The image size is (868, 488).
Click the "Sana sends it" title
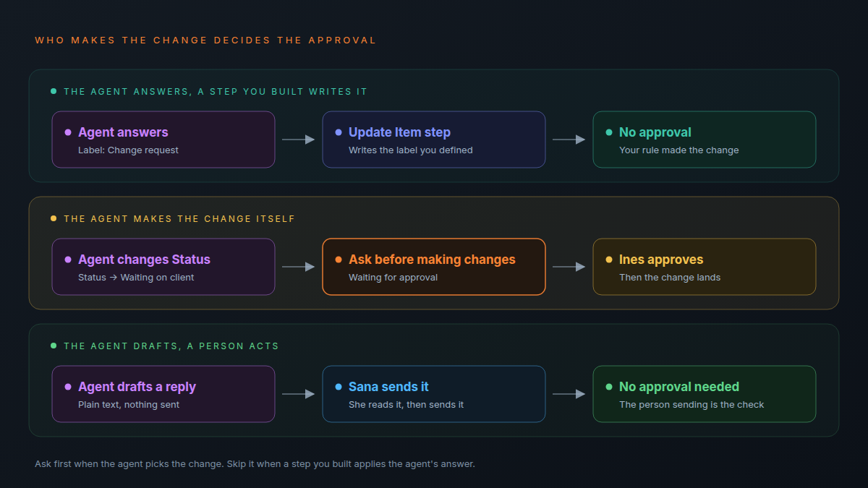[x=388, y=387]
